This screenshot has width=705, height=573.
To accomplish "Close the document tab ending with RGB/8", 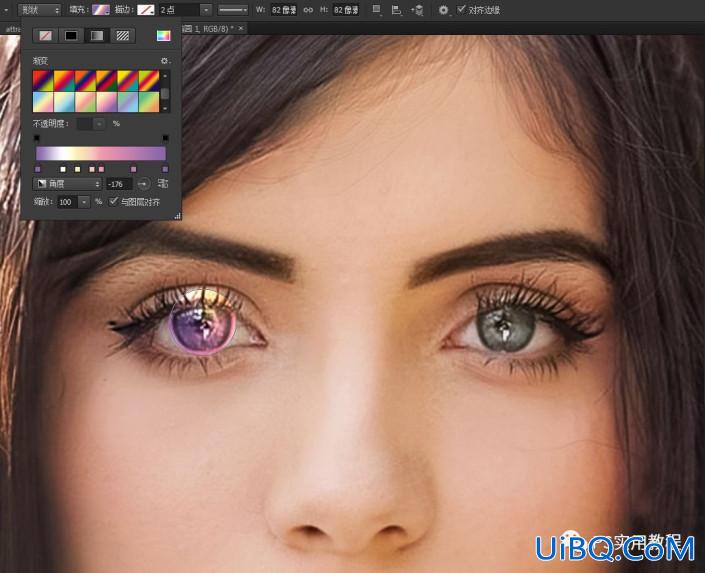I will 241,28.
